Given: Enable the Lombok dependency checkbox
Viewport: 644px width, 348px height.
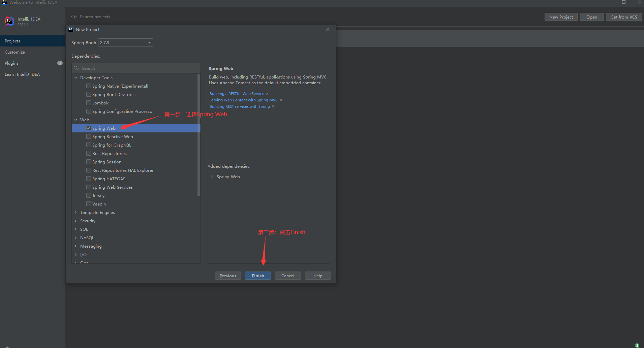Looking at the screenshot, I should pyautogui.click(x=89, y=103).
